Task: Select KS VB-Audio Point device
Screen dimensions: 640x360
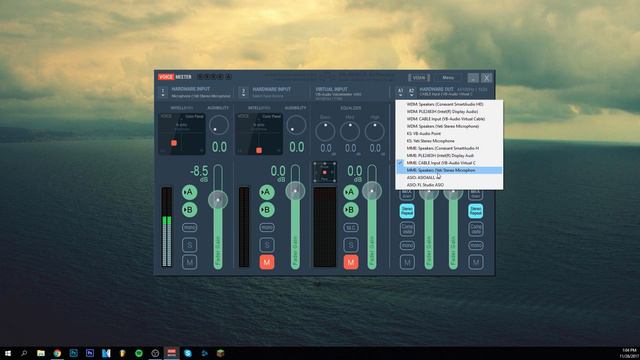Action: tap(449, 133)
